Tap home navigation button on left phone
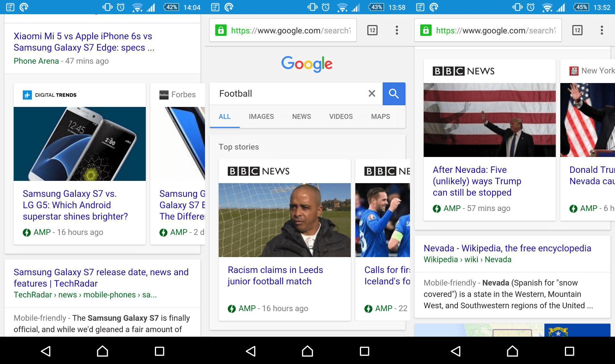This screenshot has height=364, width=615. pos(102,351)
